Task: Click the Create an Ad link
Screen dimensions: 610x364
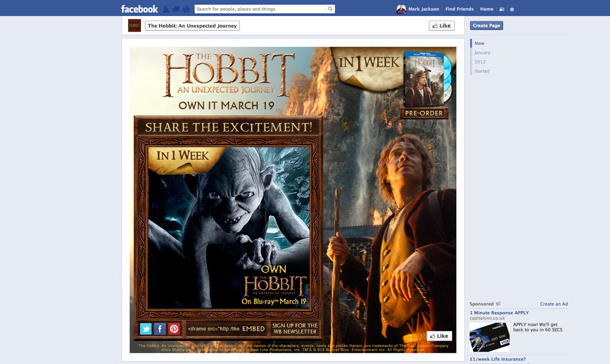Action: click(x=554, y=304)
